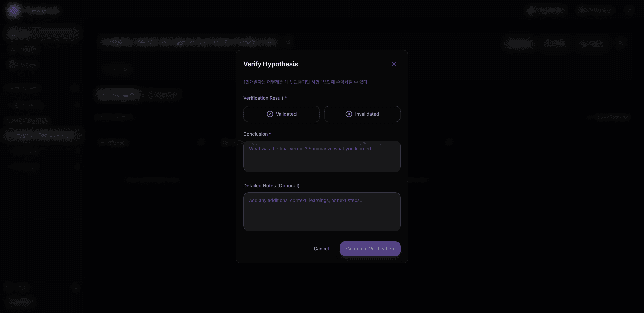Click the Verify Hypothesis dialog title
This screenshot has width=644, height=313.
point(270,64)
